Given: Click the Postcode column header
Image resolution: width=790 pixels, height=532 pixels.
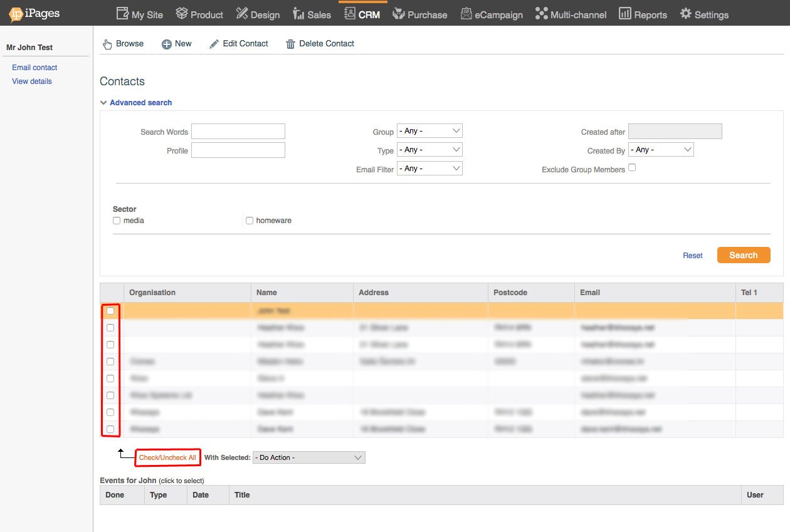Looking at the screenshot, I should [x=531, y=293].
